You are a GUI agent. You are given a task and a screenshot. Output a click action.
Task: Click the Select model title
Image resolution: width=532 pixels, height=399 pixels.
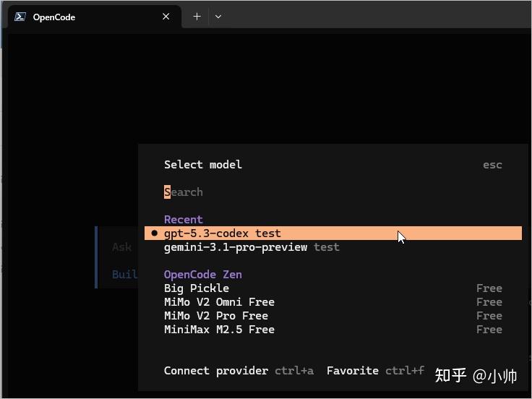pyautogui.click(x=203, y=165)
